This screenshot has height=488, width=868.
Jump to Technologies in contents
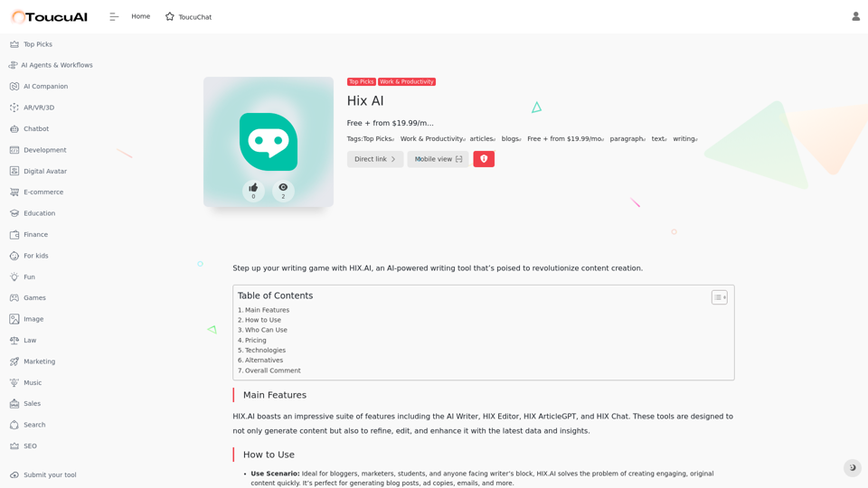click(265, 351)
